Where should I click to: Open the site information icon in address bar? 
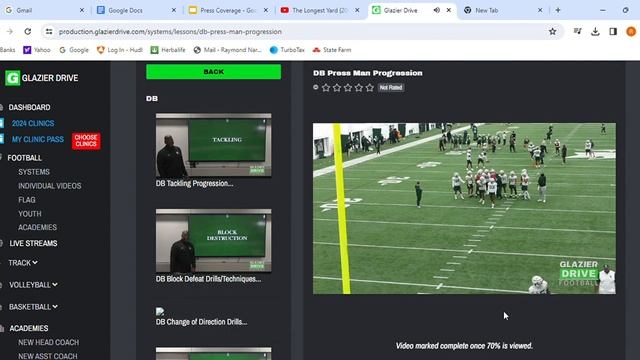click(49, 31)
